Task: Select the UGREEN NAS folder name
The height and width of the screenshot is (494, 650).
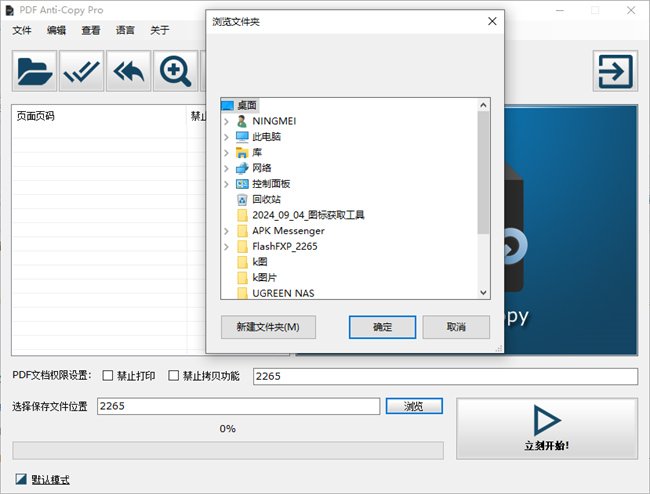Action: (284, 293)
